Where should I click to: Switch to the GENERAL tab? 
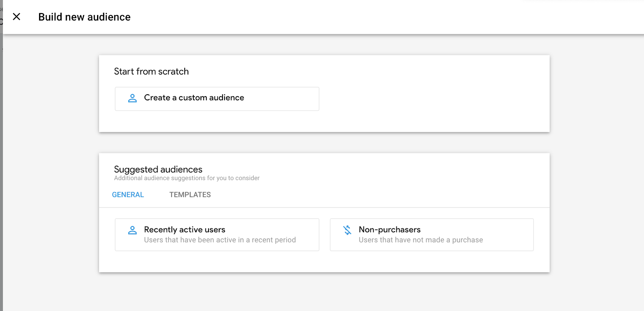[128, 195]
